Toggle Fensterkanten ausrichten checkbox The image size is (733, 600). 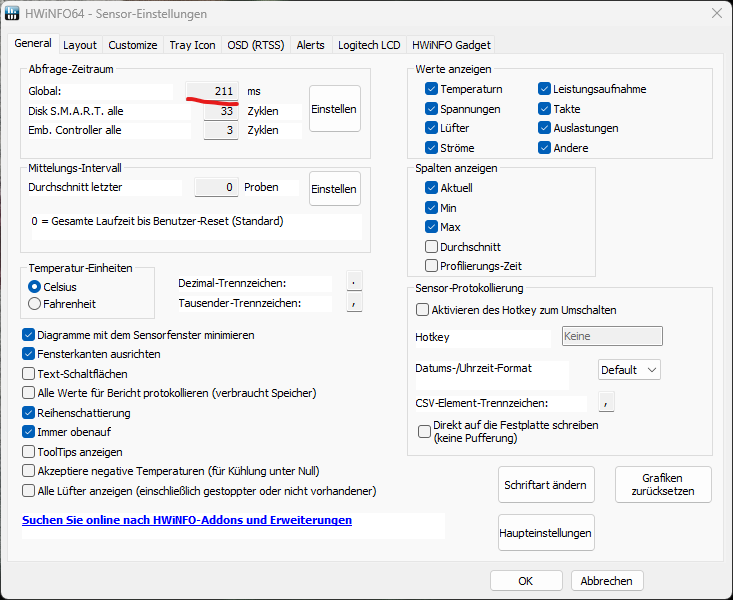[x=29, y=354]
